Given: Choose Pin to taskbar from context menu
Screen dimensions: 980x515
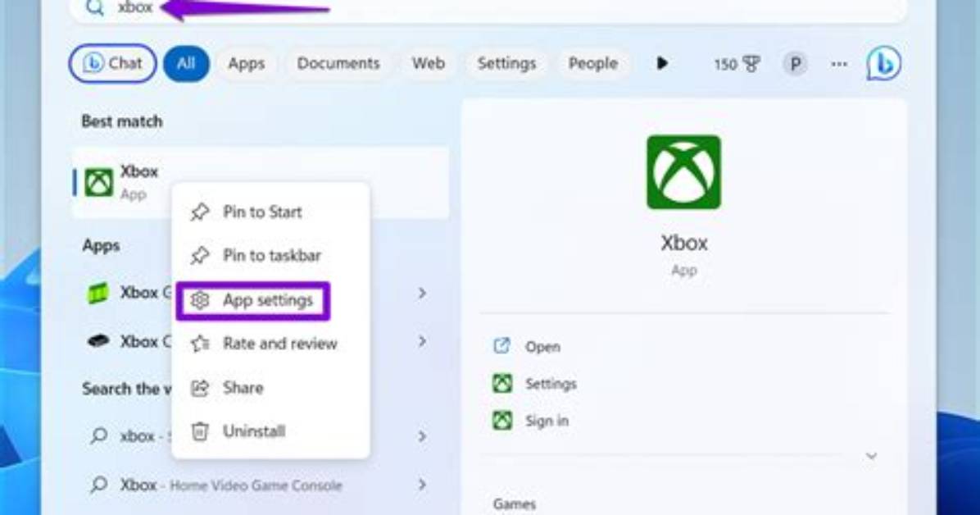Looking at the screenshot, I should coord(270,255).
